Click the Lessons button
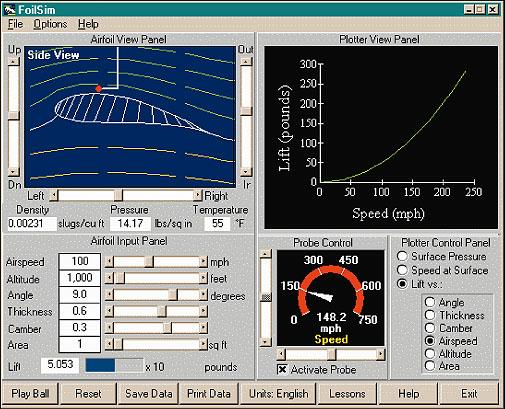 (347, 394)
